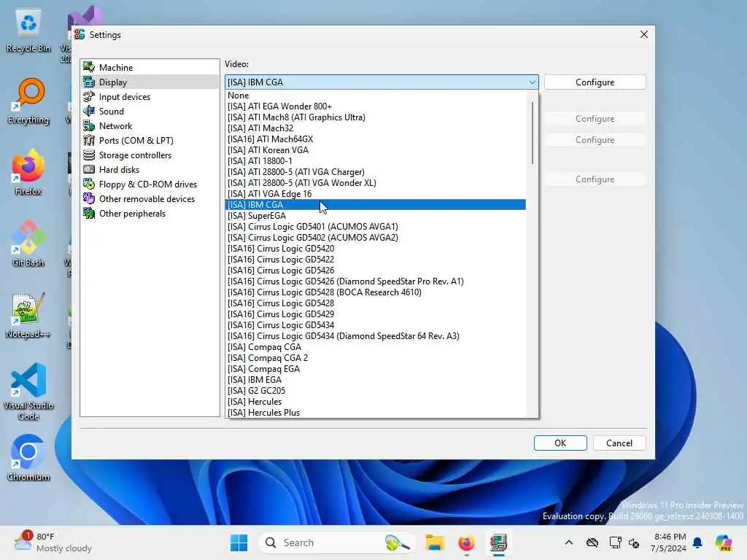Choose [ISA] ATI Korean VGA
747x560 pixels.
pyautogui.click(x=376, y=150)
